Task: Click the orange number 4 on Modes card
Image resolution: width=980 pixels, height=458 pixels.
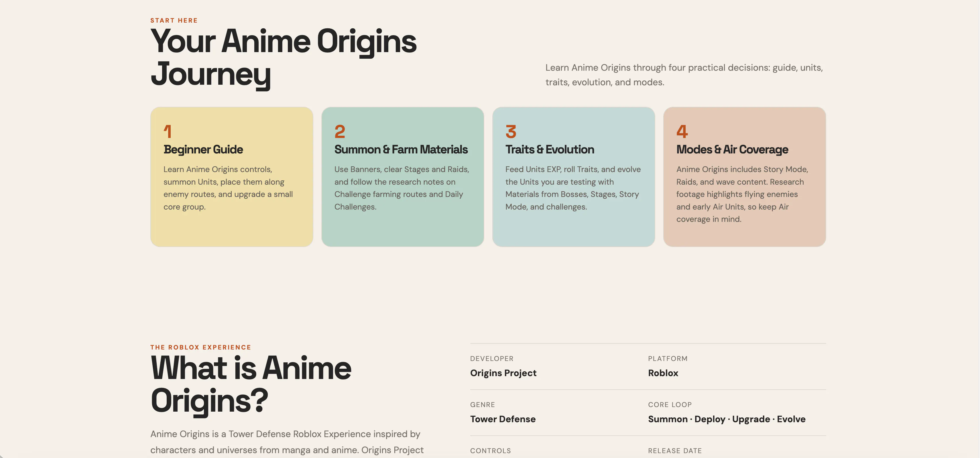Action: 682,132
